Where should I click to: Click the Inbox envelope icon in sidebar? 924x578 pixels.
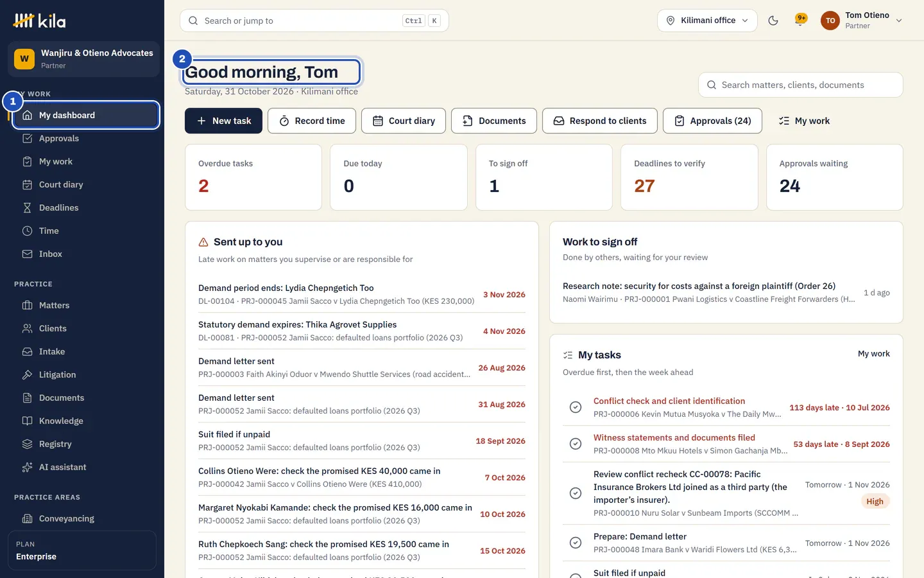click(x=27, y=254)
